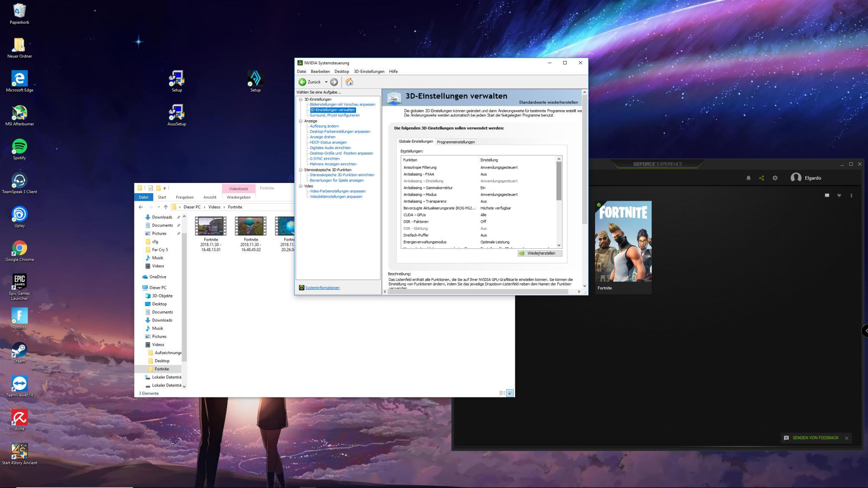Switch Explorer to details view layout

tap(502, 393)
